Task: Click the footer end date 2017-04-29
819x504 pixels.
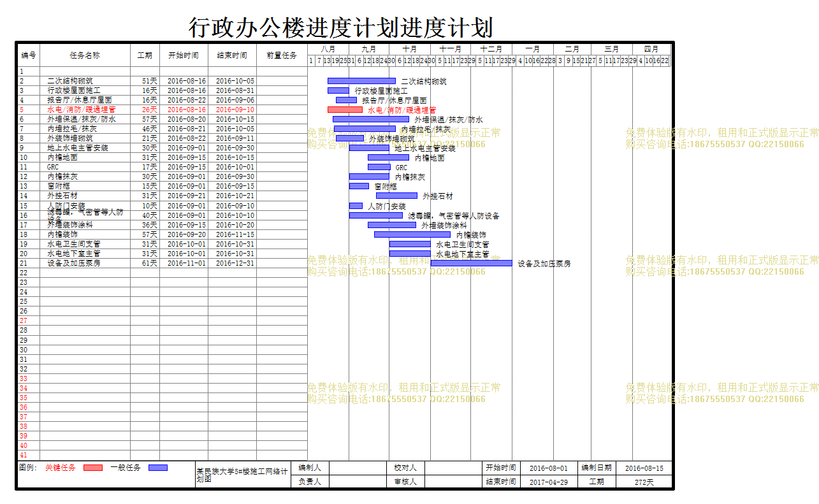Action: pos(549,482)
